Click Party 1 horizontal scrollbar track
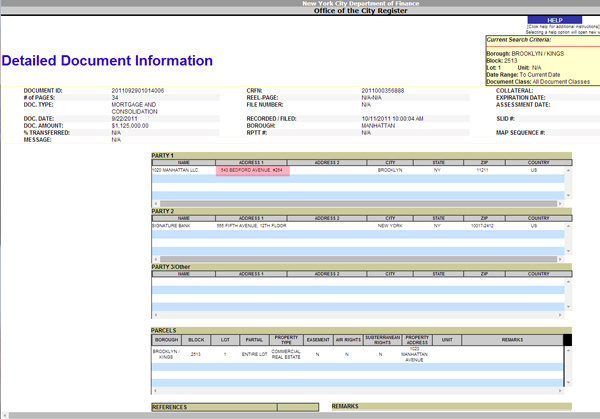Screen dimensions: 600x419 pyautogui.click(x=359, y=204)
